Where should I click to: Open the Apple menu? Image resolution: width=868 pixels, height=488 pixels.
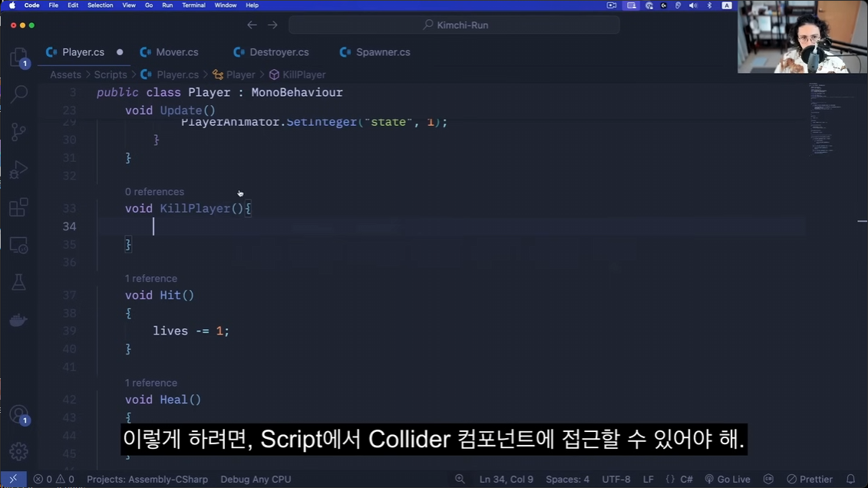pyautogui.click(x=12, y=5)
